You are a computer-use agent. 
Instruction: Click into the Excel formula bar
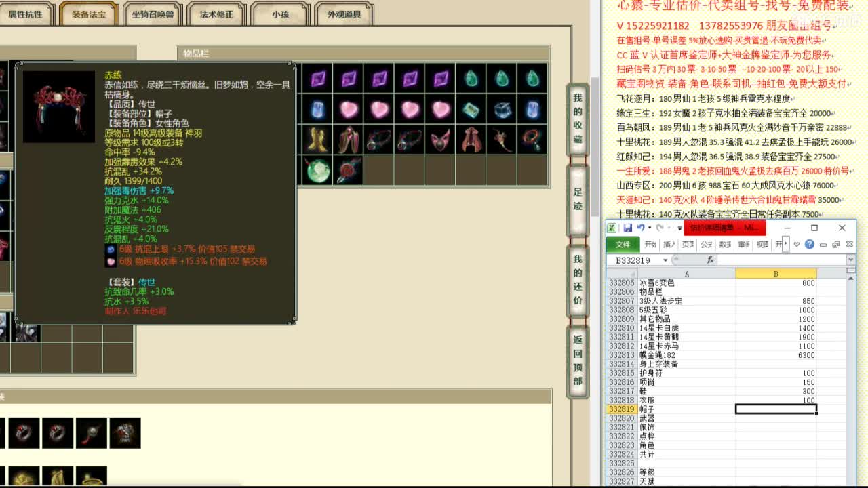pyautogui.click(x=781, y=260)
